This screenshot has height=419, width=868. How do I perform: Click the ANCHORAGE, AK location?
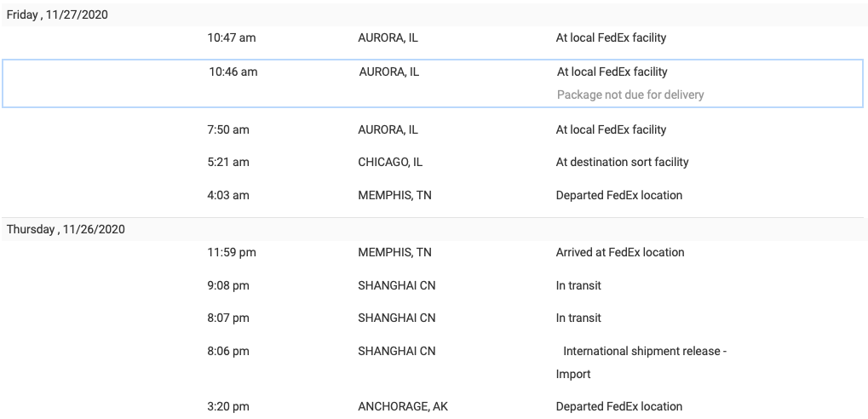click(402, 406)
